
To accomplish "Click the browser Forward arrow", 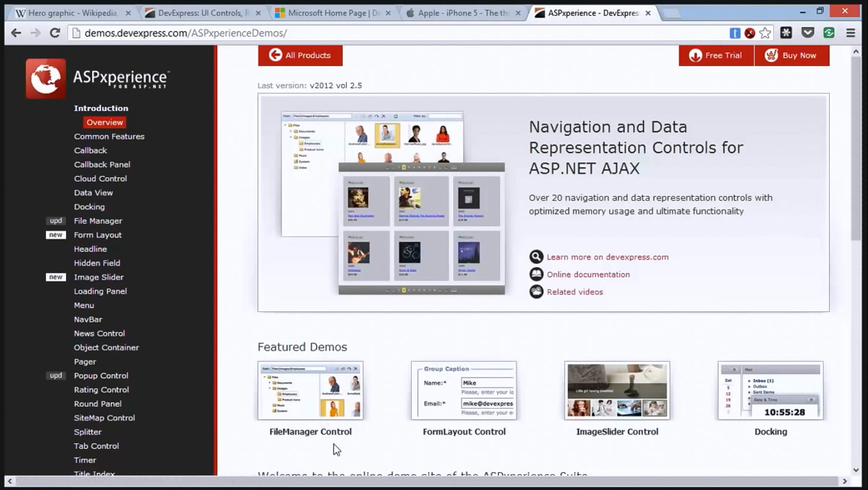I will click(36, 33).
